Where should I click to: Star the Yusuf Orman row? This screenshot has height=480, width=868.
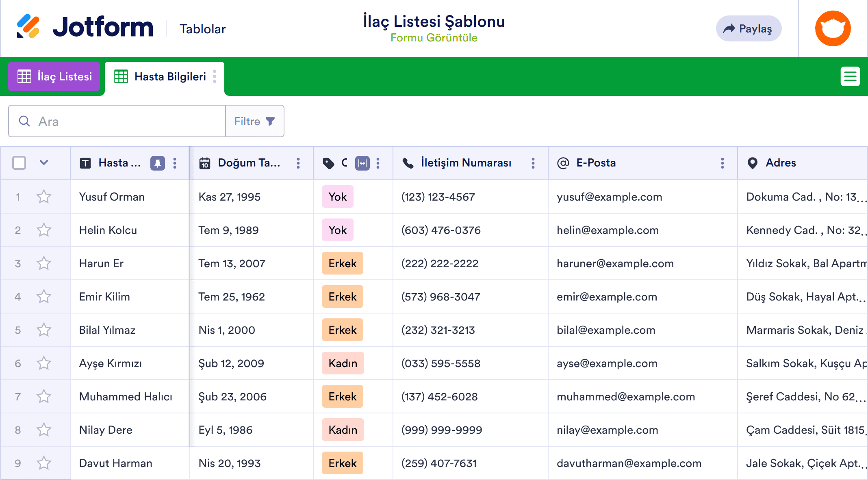(44, 197)
